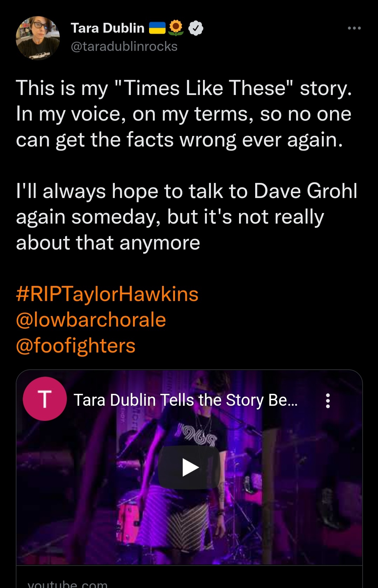The width and height of the screenshot is (378, 588).
Task: Tap the sunflower emoji beside the name
Action: [176, 28]
